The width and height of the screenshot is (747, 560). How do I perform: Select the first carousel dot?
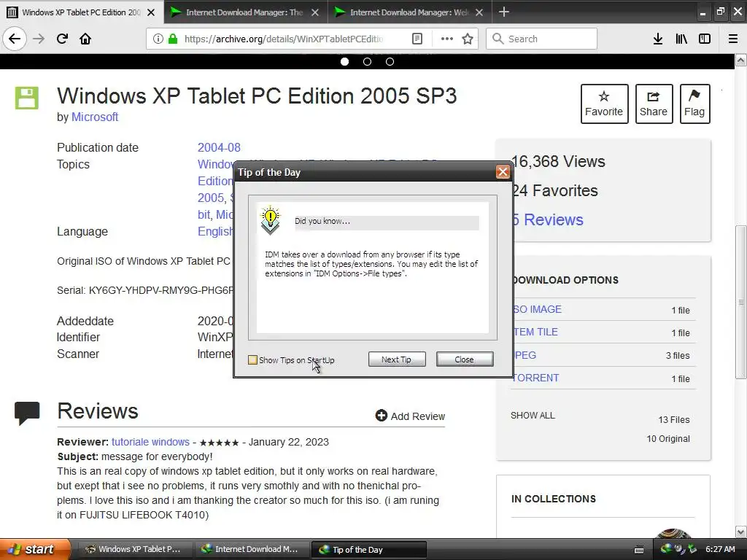(344, 61)
